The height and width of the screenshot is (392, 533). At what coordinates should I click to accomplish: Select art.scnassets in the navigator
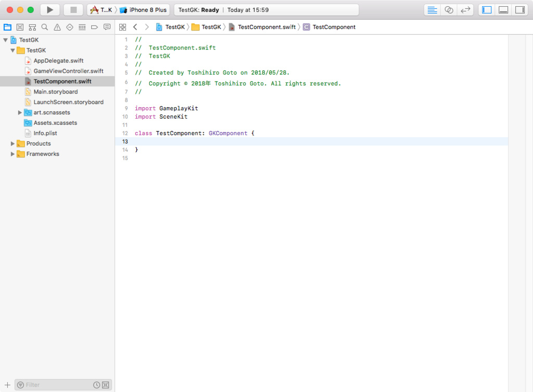(x=57, y=112)
